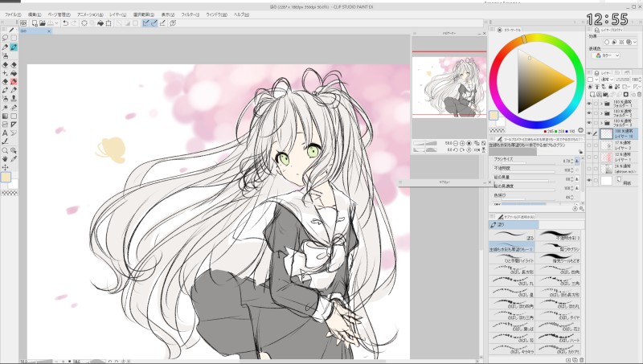Viewport: 643px width, 364px height.
Task: Select the Move layer tool
Action: pos(5,167)
